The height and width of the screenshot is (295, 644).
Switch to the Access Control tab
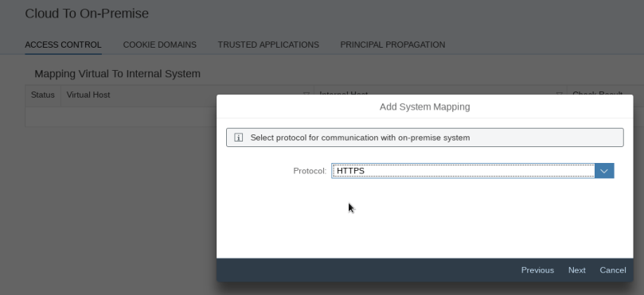pyautogui.click(x=63, y=45)
